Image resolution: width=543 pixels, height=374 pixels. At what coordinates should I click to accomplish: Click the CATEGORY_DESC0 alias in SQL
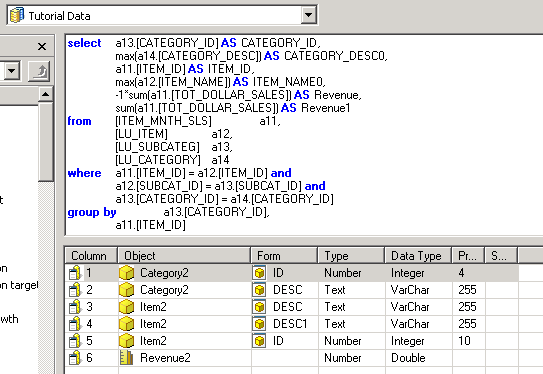(335, 56)
